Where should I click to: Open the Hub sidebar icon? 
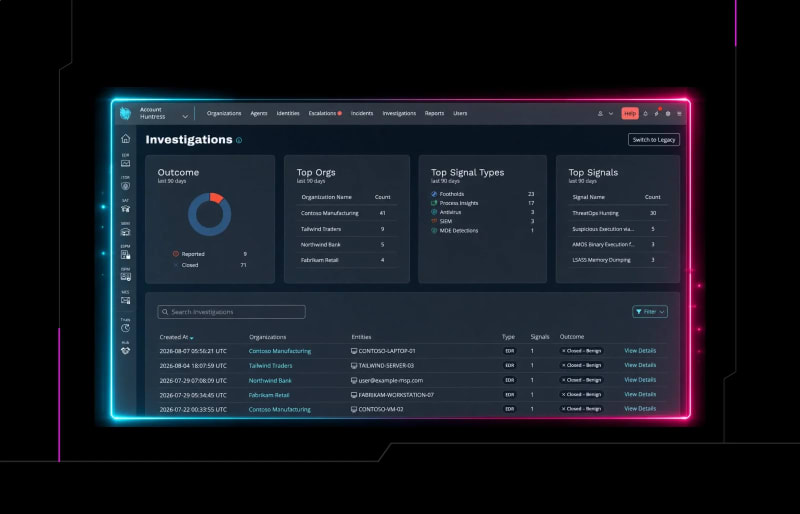tap(126, 351)
